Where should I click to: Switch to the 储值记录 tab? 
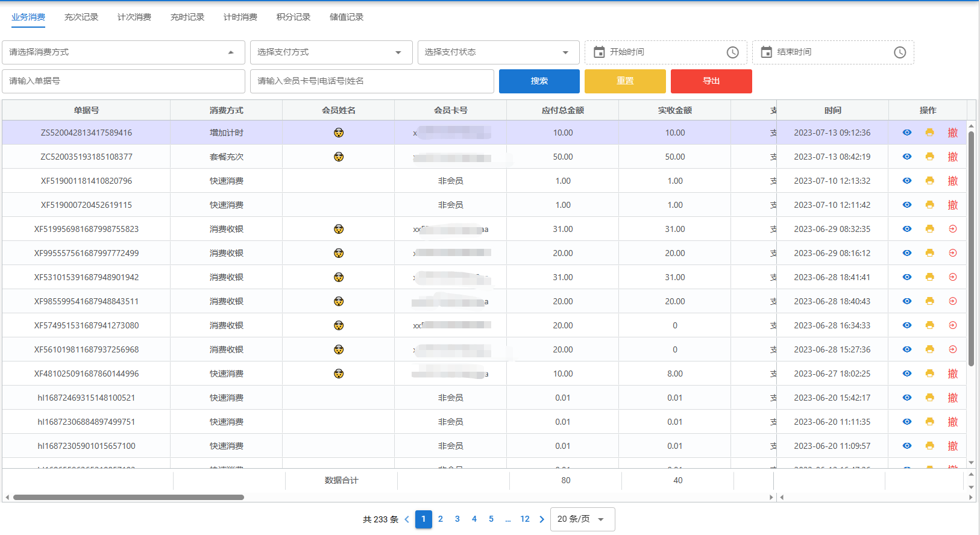click(347, 17)
